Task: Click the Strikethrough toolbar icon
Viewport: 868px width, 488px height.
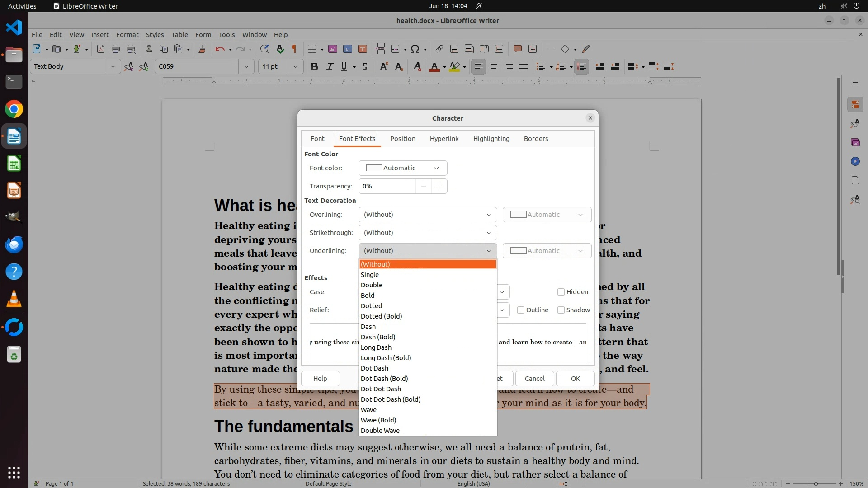Action: click(x=365, y=67)
